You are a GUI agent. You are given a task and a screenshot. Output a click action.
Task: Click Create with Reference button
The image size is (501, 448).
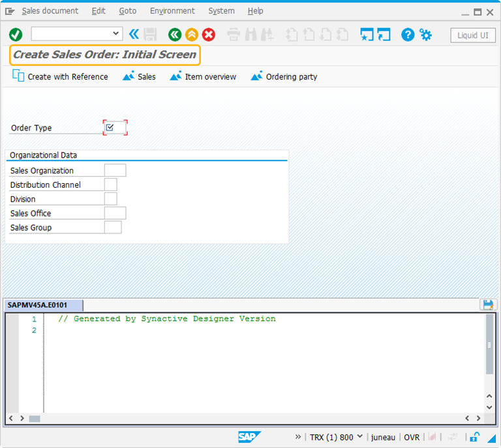pos(60,76)
